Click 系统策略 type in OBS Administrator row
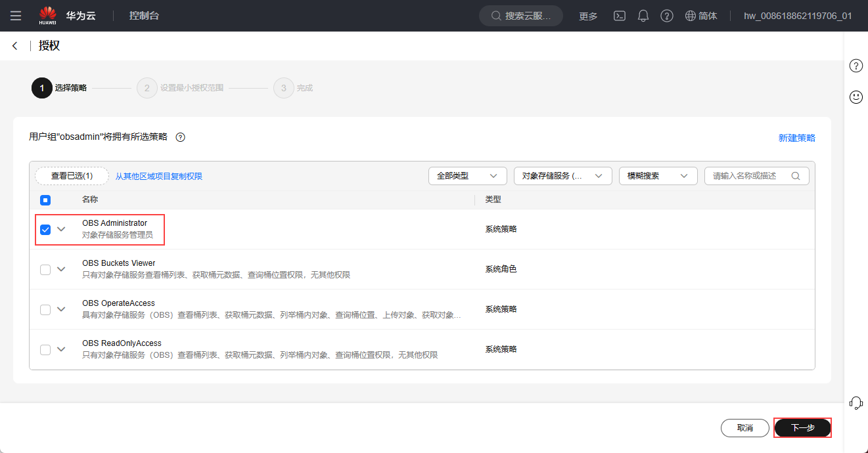 pos(501,229)
